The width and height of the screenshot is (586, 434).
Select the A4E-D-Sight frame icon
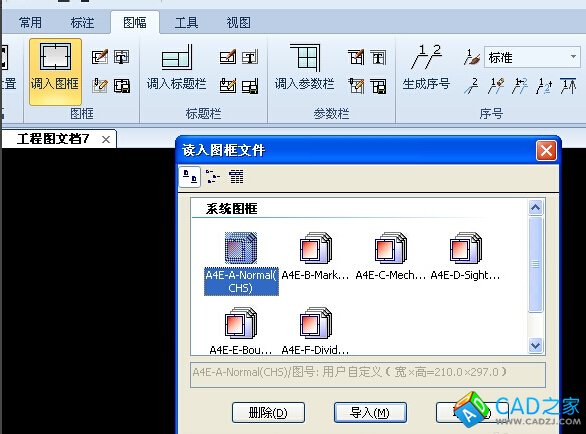(465, 247)
